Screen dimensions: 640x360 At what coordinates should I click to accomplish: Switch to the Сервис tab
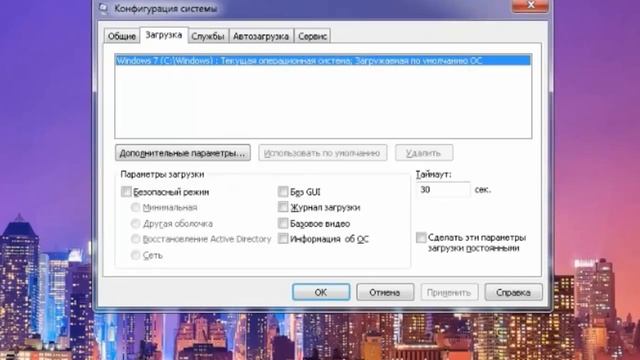(x=312, y=36)
